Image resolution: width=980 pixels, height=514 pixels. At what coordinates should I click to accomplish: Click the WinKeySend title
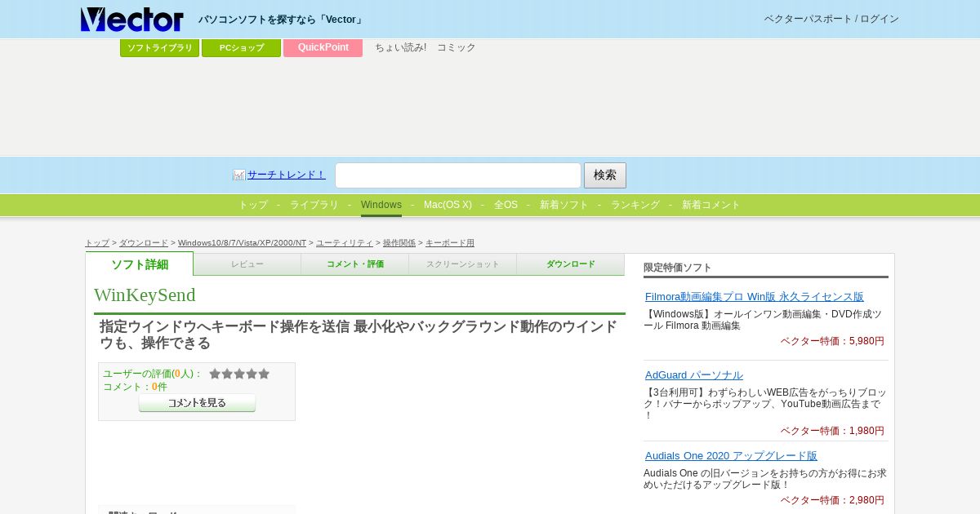[x=145, y=295]
